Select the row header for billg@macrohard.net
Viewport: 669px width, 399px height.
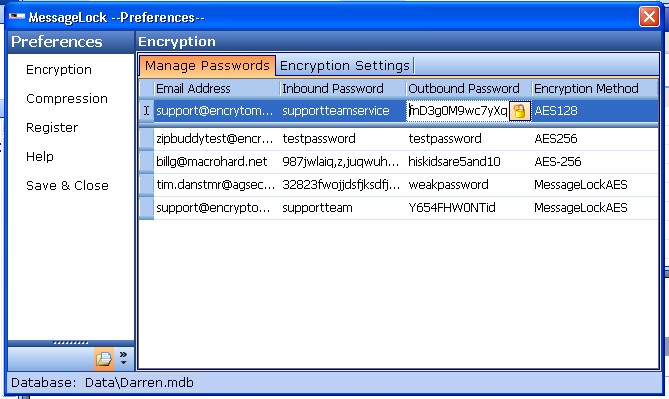click(x=146, y=162)
